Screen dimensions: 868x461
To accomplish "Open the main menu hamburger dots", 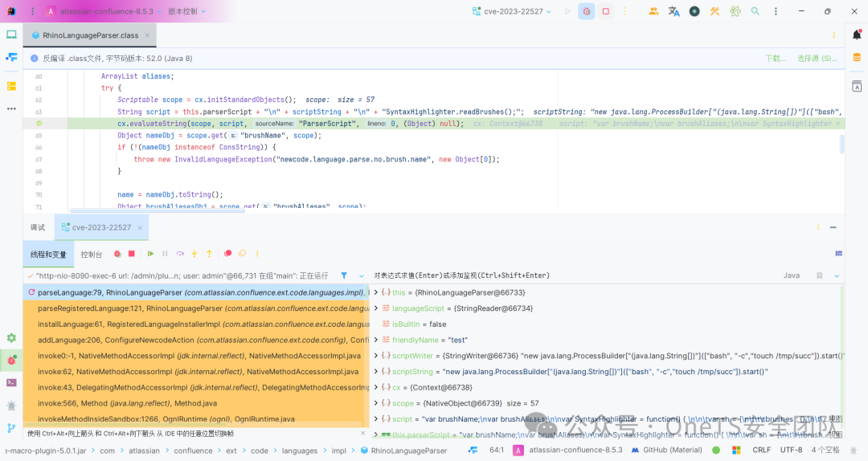I will click(33, 11).
